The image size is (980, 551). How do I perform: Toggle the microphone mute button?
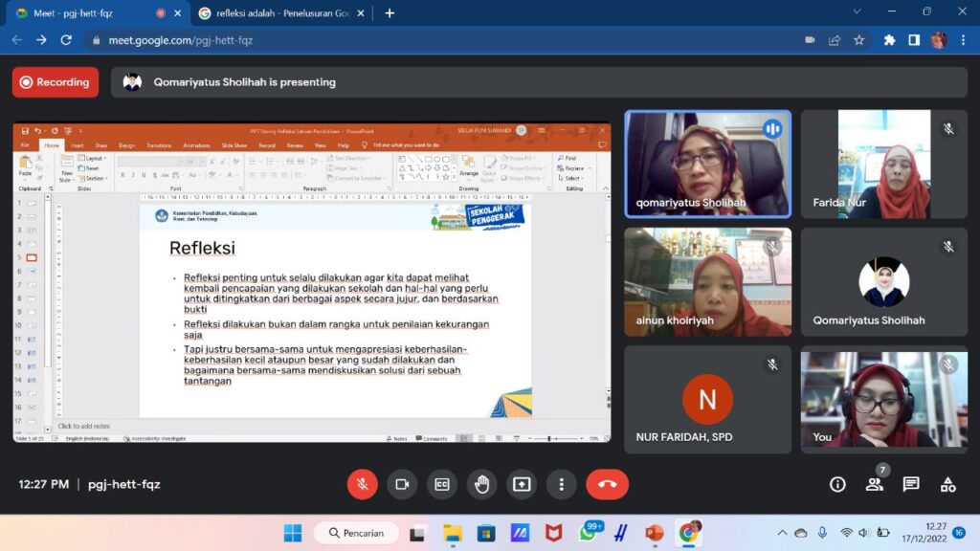tap(362, 484)
